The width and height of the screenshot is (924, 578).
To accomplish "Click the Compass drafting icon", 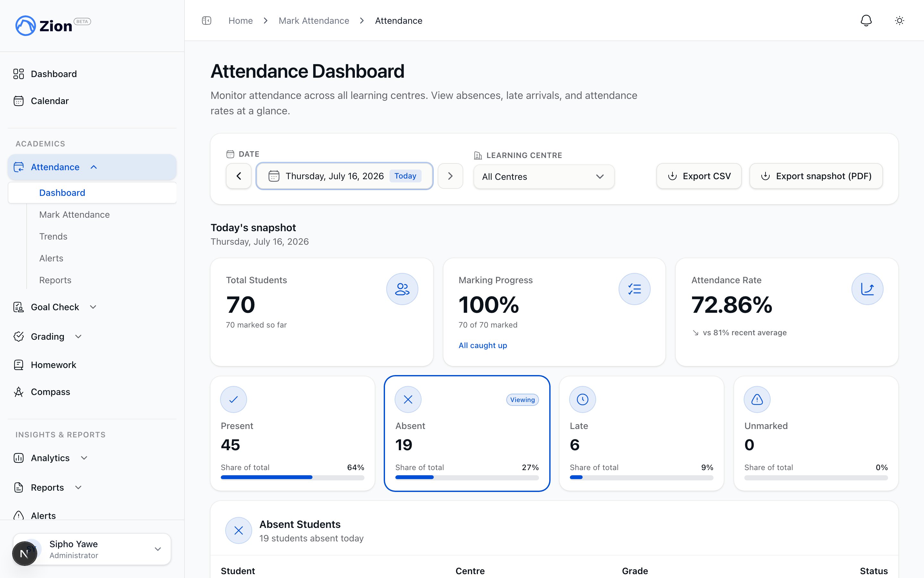I will pos(19,392).
